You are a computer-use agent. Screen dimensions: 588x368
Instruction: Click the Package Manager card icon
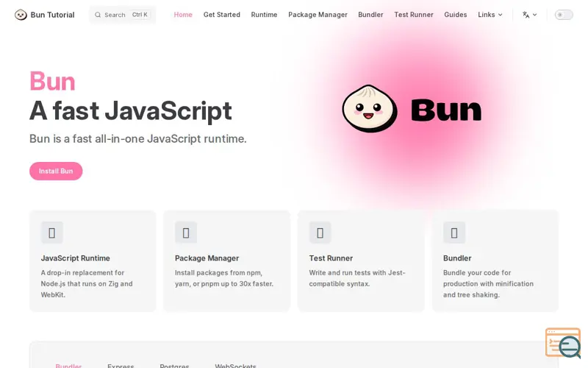[186, 233]
